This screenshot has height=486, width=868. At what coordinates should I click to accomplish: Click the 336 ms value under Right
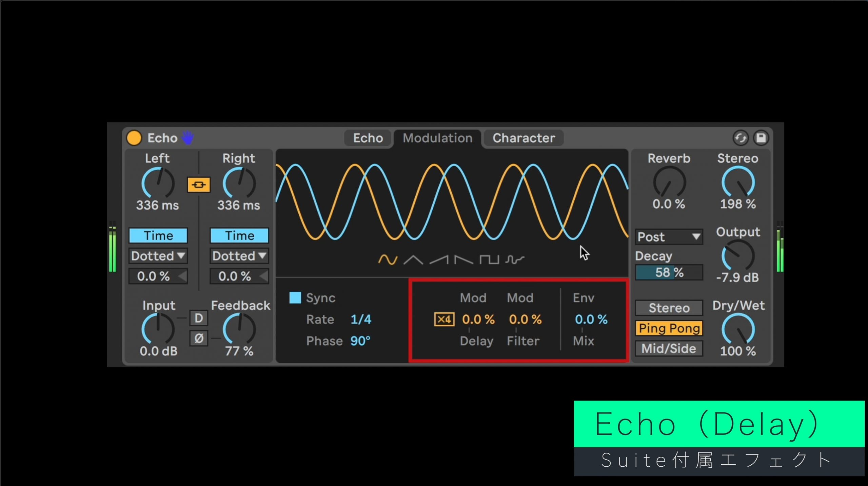[239, 205]
